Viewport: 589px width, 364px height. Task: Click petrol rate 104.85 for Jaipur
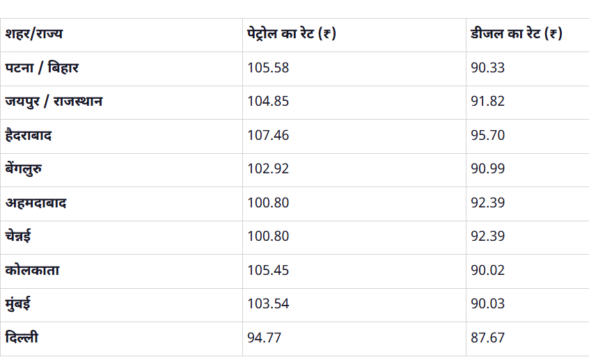(x=268, y=102)
